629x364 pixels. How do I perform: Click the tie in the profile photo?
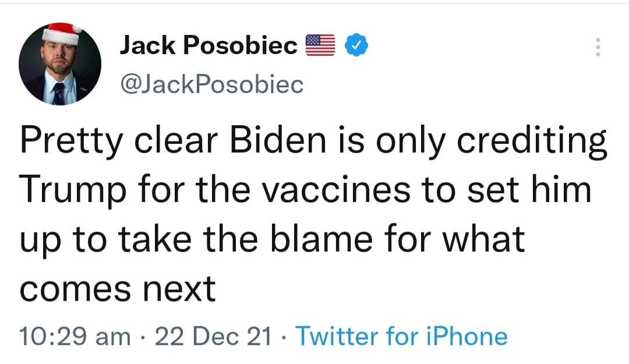pos(59,93)
